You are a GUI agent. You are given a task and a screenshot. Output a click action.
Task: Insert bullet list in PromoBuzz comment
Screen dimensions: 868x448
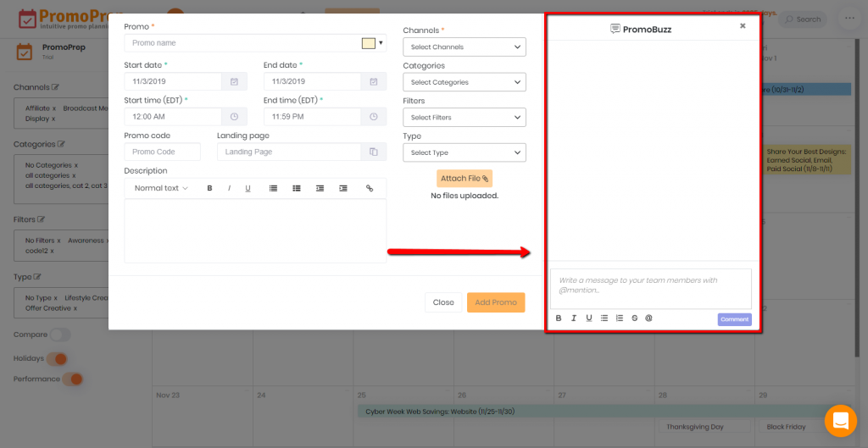[x=604, y=318]
